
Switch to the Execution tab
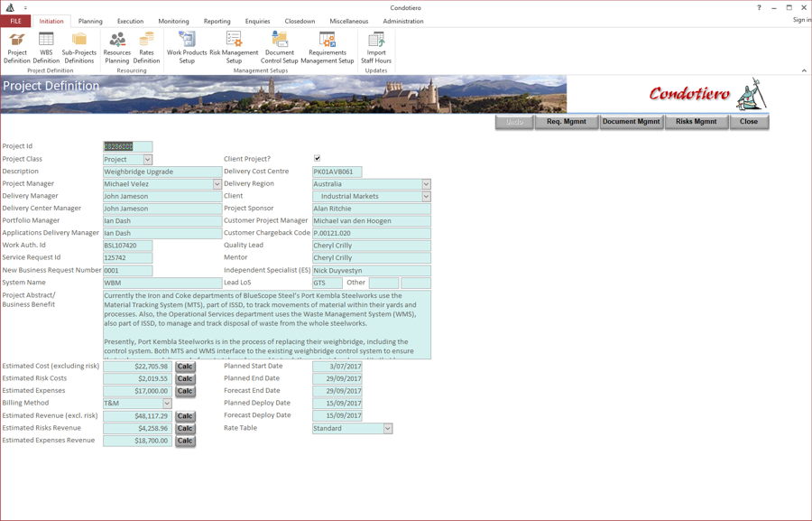[x=131, y=22]
